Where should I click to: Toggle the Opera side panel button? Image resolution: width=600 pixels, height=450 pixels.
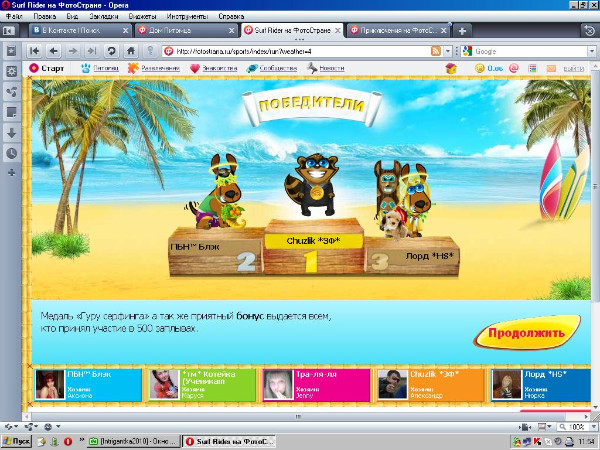pyautogui.click(x=9, y=31)
